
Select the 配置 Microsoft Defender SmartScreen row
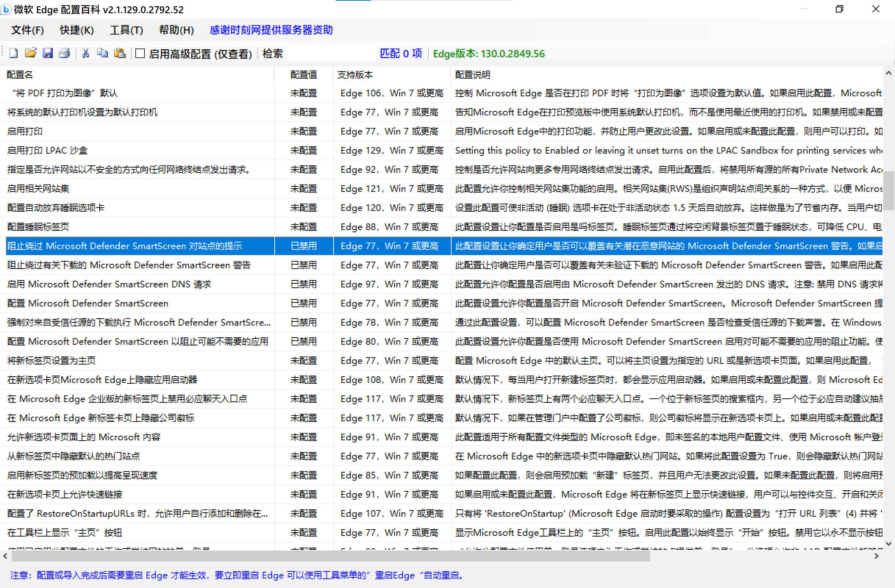[x=441, y=304]
